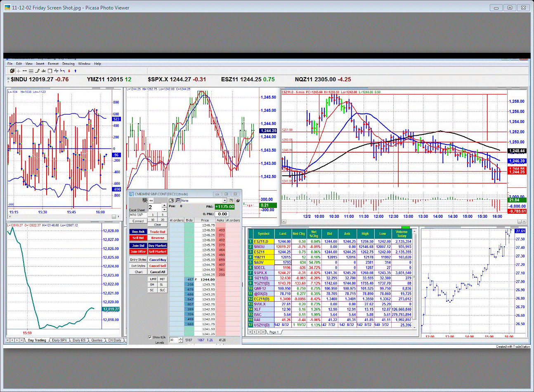Select the trendline pencil tool
This screenshot has height=392, width=534.
coord(37,71)
